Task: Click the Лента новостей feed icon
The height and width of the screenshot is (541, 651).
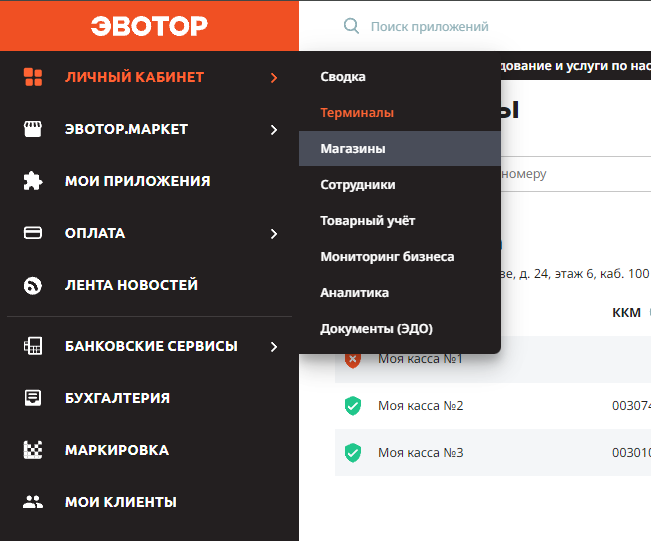Action: 33,285
